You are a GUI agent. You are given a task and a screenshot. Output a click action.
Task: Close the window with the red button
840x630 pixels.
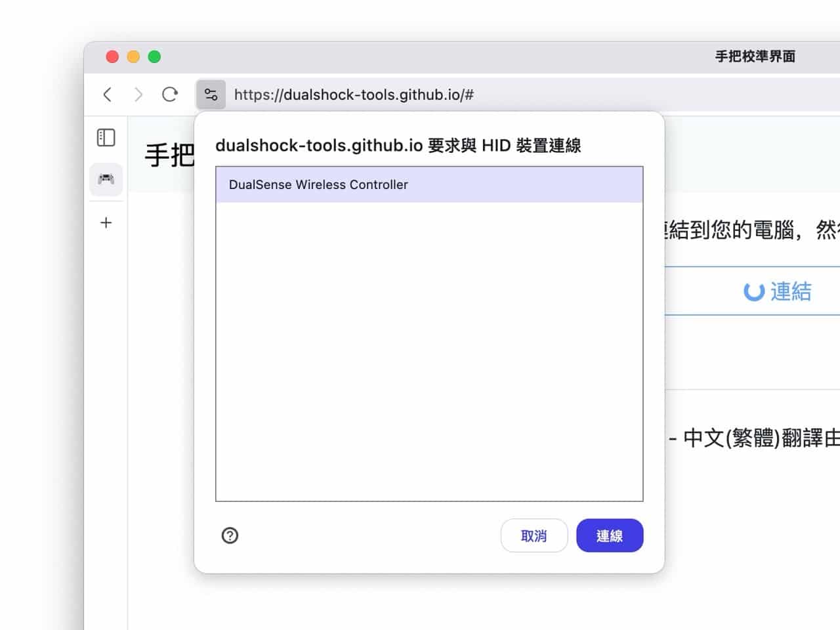[x=112, y=56]
